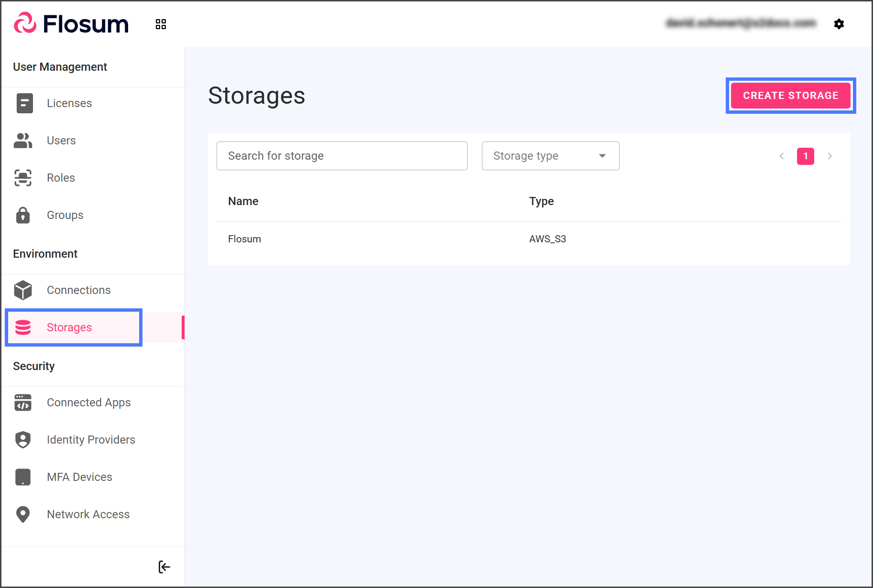Click the Create Storage button
873x588 pixels.
[x=790, y=96]
